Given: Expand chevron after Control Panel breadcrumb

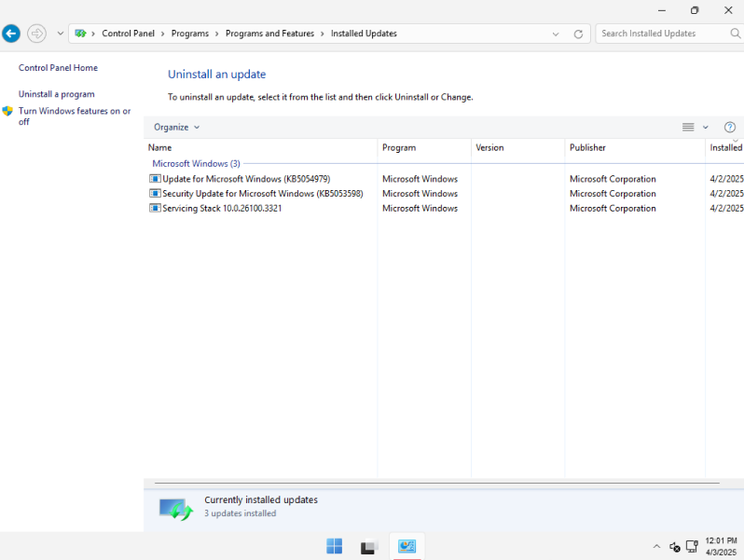Looking at the screenshot, I should 163,34.
